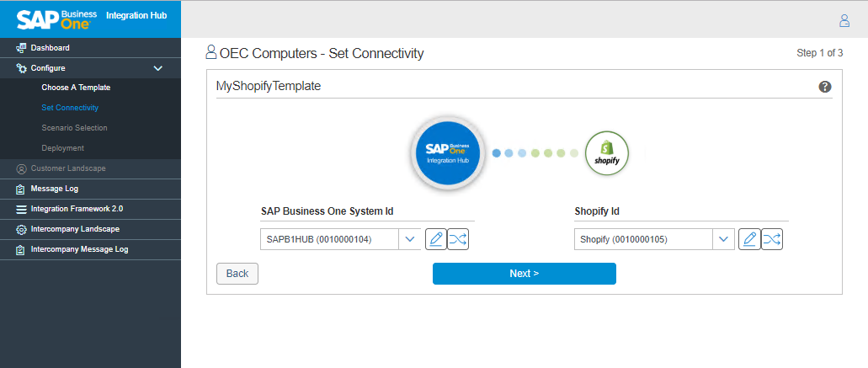Viewport: 868px width, 368px height.
Task: Open the help question mark icon
Action: pos(825,87)
